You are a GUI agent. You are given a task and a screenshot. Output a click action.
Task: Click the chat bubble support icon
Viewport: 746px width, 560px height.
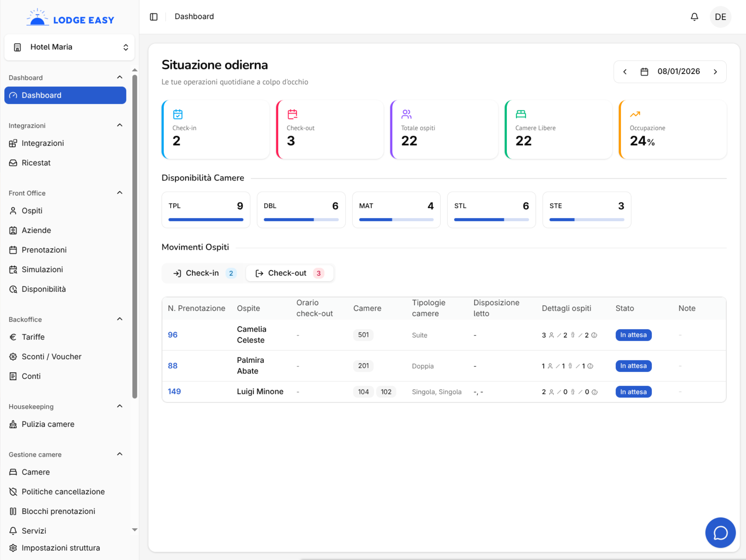721,533
